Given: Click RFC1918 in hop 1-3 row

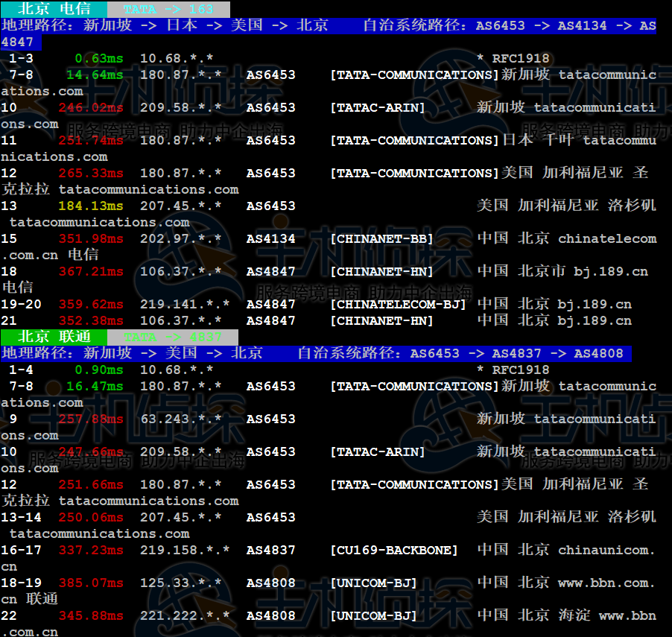Looking at the screenshot, I should (520, 58).
